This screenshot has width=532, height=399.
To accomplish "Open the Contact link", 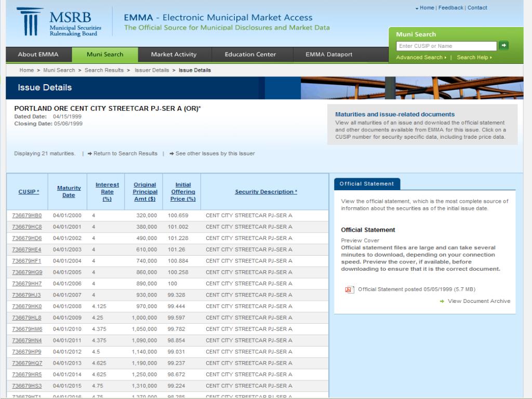I will pyautogui.click(x=477, y=7).
